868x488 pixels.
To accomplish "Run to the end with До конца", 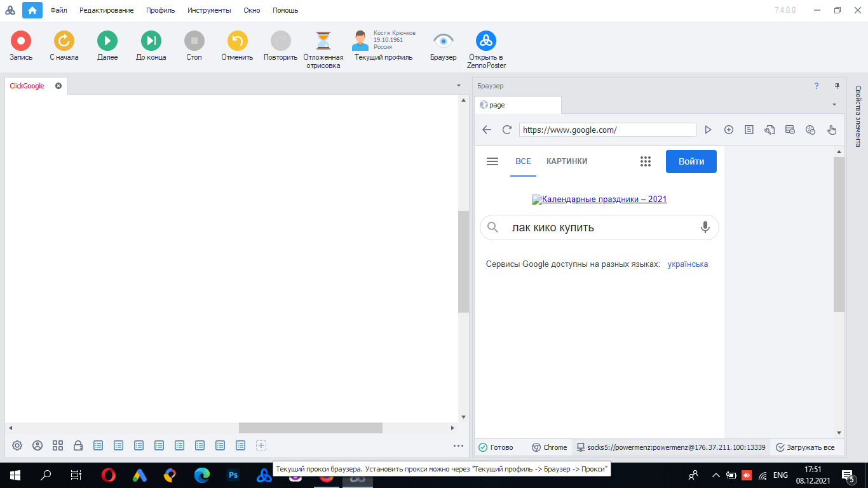I will 151,41.
